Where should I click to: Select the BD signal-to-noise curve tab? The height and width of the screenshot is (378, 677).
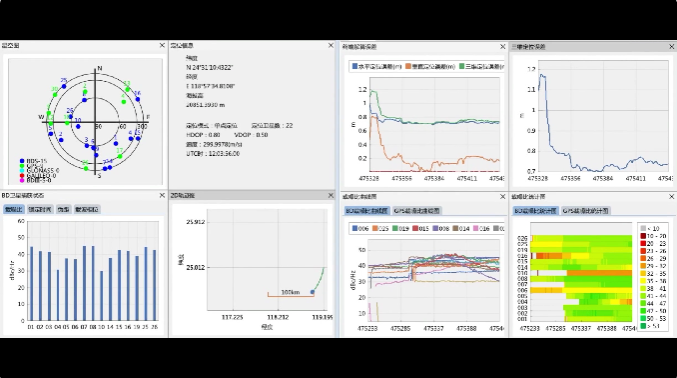[367, 211]
